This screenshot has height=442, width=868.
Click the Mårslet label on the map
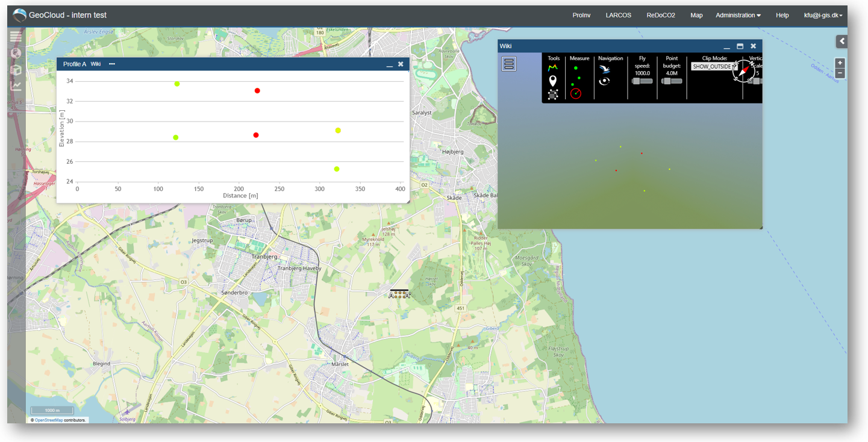coord(340,364)
